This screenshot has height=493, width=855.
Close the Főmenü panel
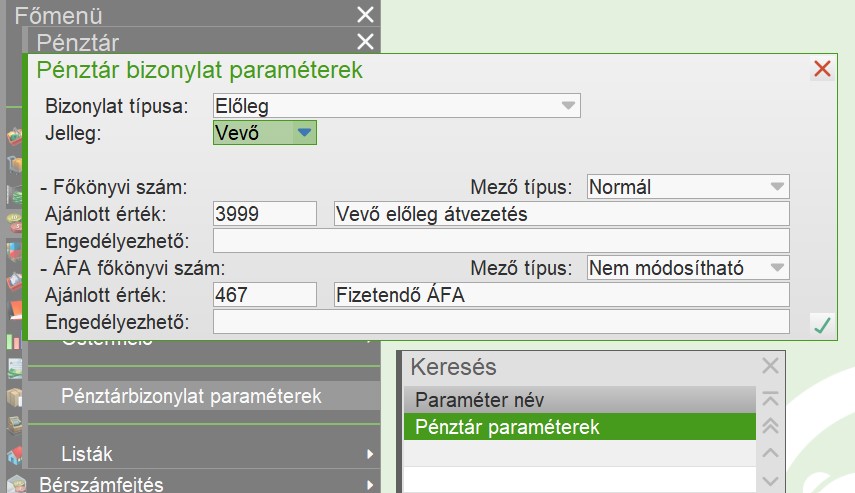[366, 15]
